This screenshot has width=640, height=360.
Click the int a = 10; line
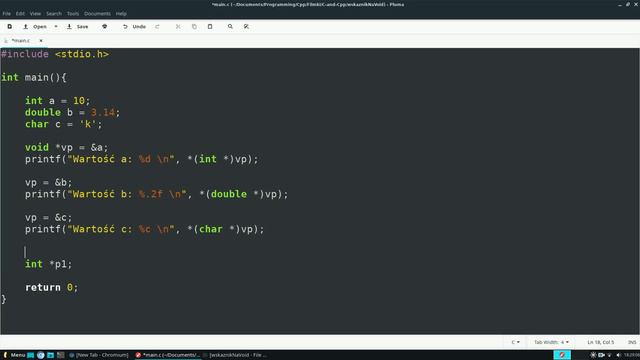tap(57, 101)
